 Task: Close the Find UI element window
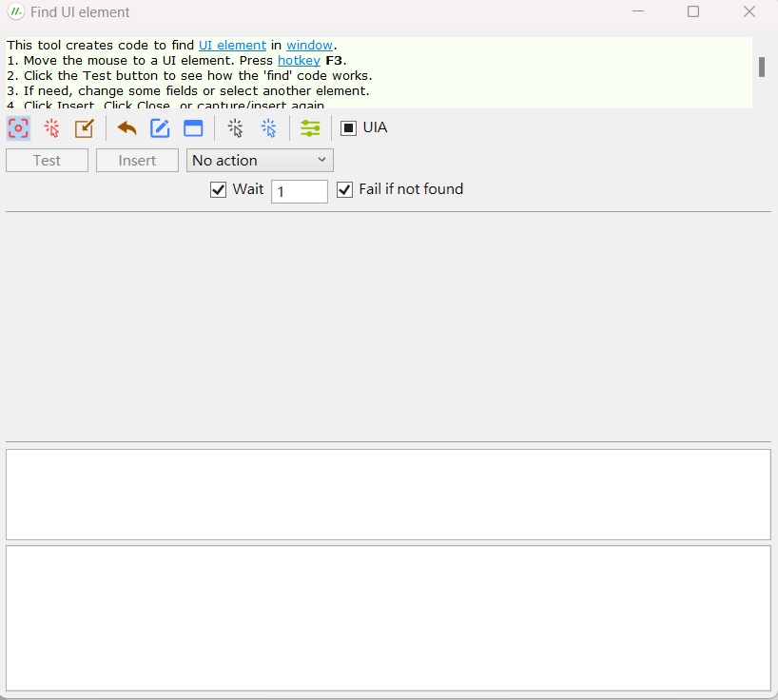(749, 11)
